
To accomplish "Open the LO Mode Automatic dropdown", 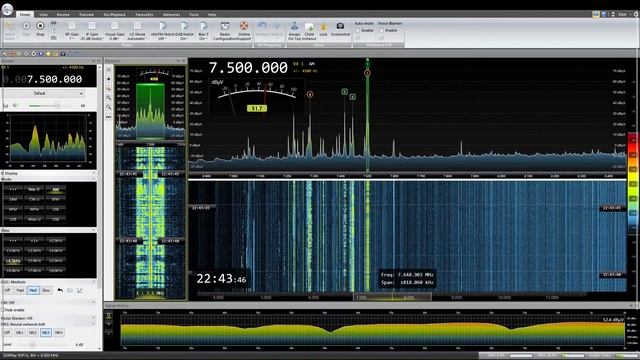I will point(137,31).
